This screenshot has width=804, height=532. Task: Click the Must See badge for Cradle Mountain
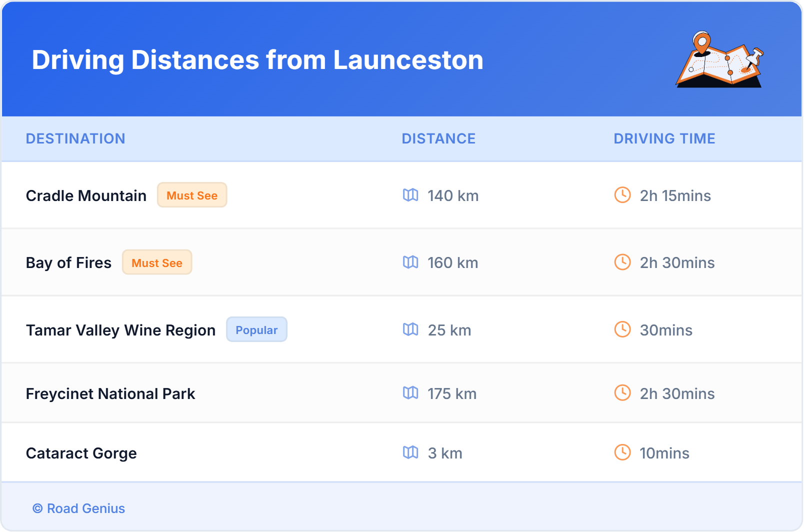click(x=192, y=195)
